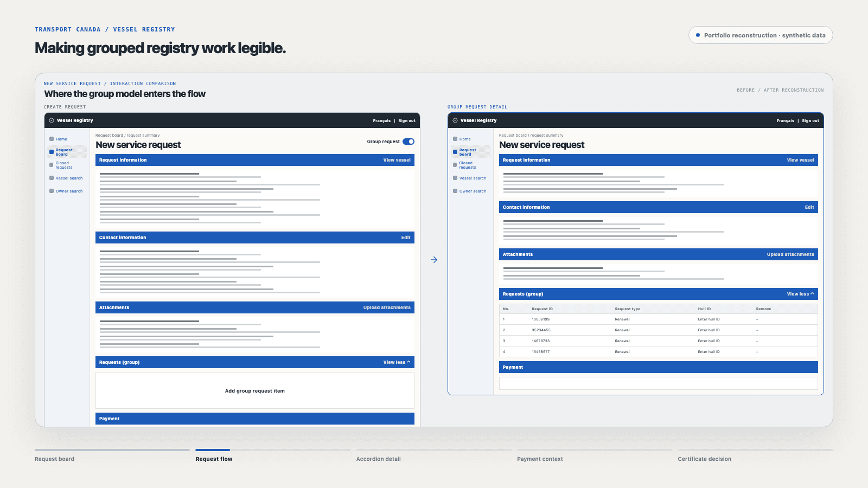Viewport: 868px width, 488px height.
Task: Click request ID 10006199 cell
Action: click(540, 319)
